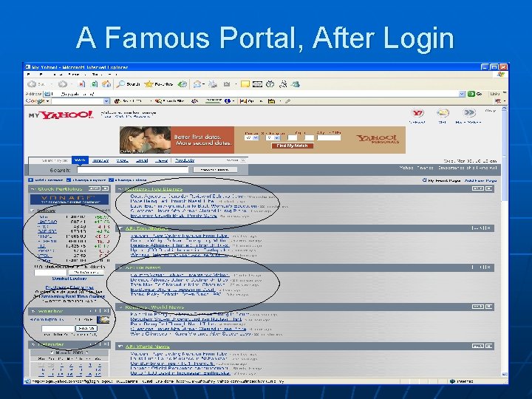Click the Change Colors link
Viewport: 532px width, 399px height.
click(x=128, y=180)
